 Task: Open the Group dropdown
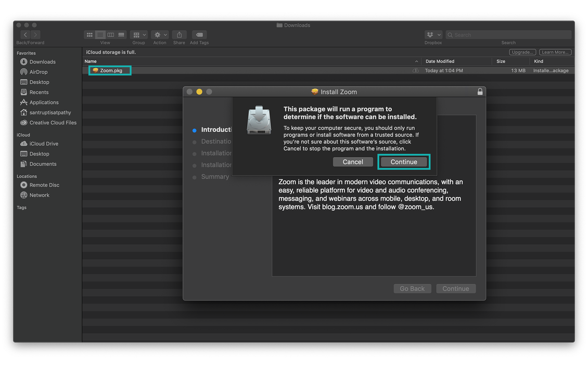(138, 34)
